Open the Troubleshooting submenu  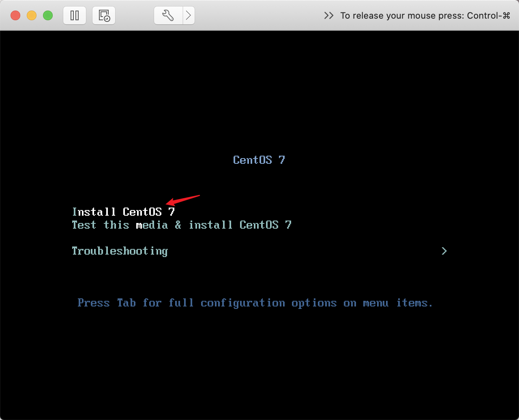(x=120, y=251)
